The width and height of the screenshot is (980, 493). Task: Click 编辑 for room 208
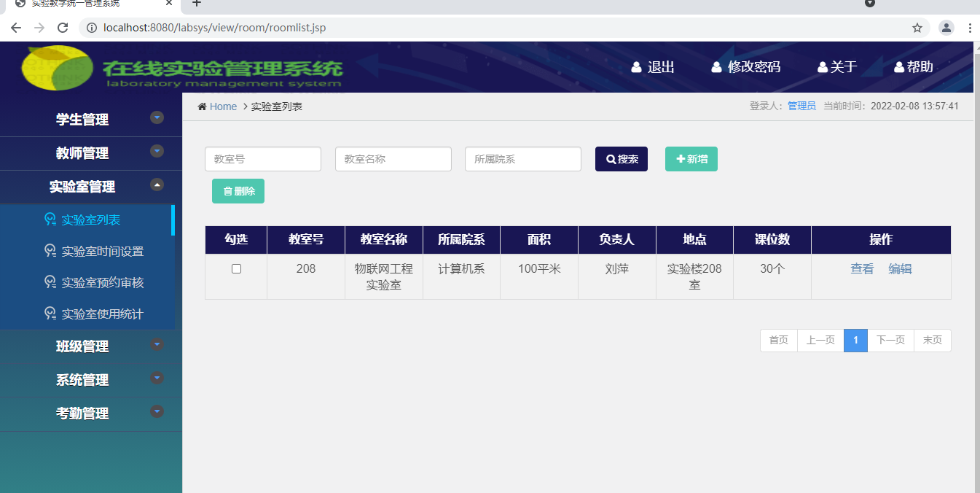(900, 268)
